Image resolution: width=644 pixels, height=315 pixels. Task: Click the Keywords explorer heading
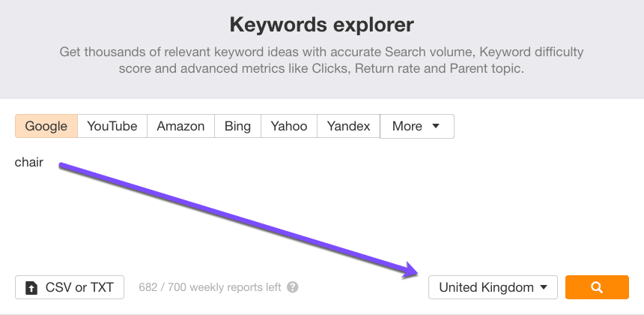tap(321, 25)
